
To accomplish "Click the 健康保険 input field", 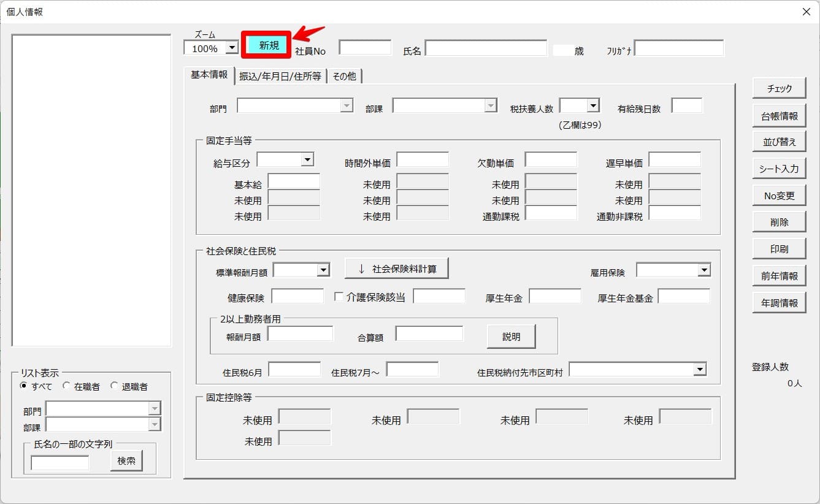I will 297,296.
